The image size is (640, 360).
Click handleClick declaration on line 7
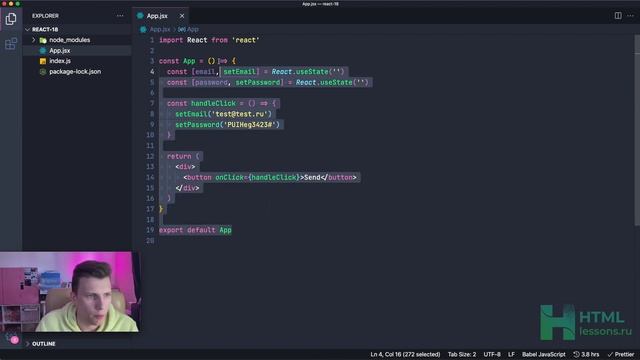[213, 104]
